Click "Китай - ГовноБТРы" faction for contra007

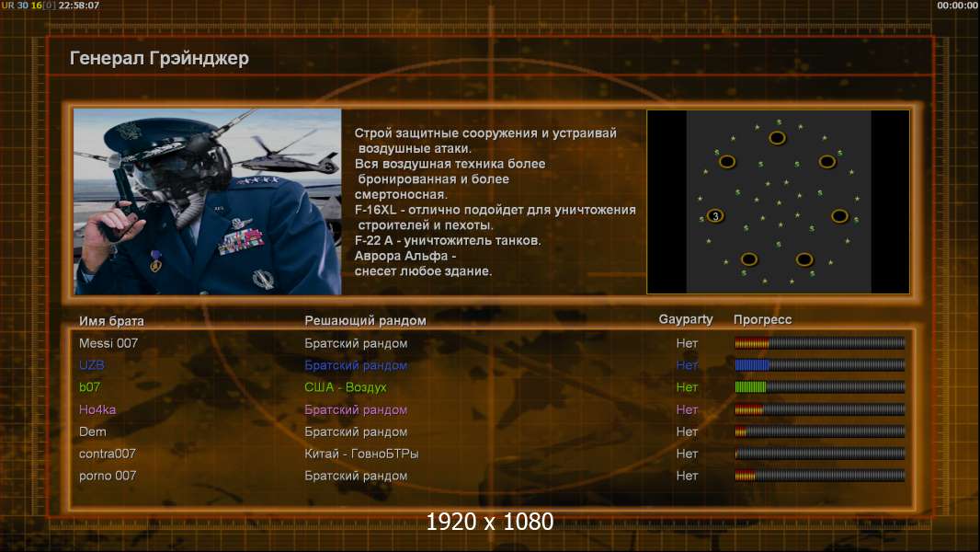[361, 454]
